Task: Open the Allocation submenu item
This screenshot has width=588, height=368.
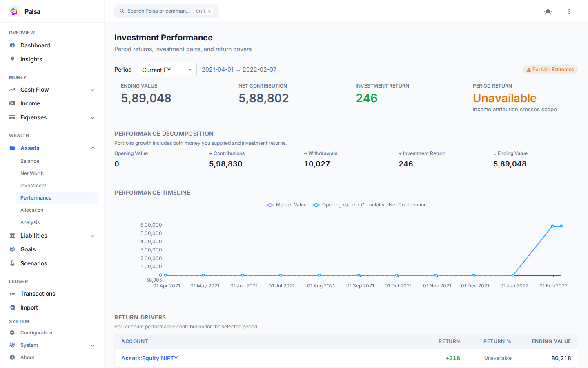Action: pyautogui.click(x=32, y=210)
